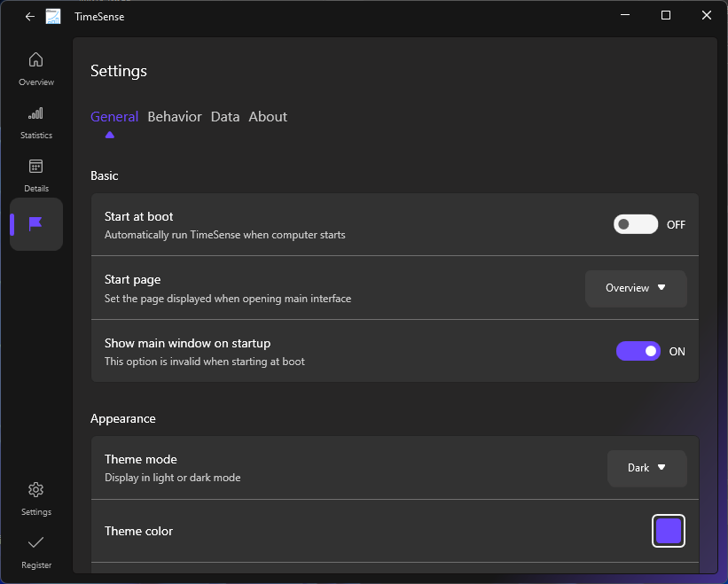Switch to the Data tab

click(225, 116)
